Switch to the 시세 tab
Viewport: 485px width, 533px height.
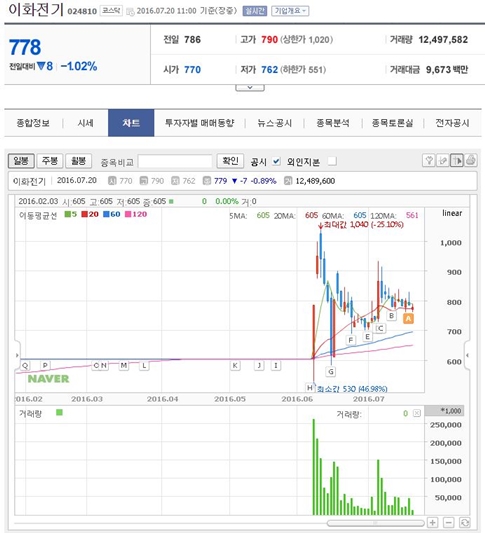(x=85, y=123)
